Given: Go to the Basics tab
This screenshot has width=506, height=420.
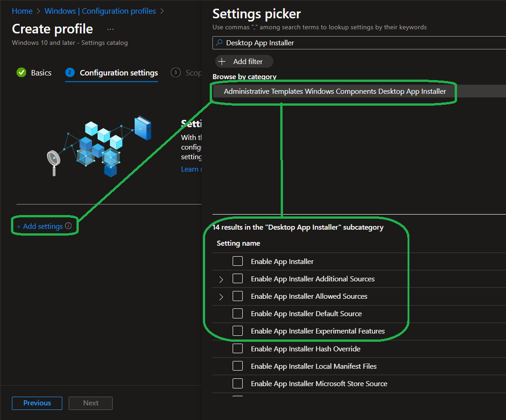Looking at the screenshot, I should [x=41, y=73].
